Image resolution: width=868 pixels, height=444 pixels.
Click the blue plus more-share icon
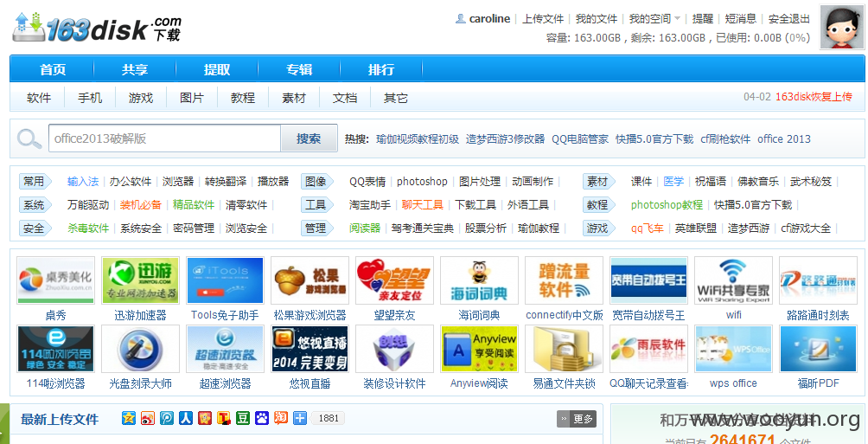pyautogui.click(x=300, y=418)
